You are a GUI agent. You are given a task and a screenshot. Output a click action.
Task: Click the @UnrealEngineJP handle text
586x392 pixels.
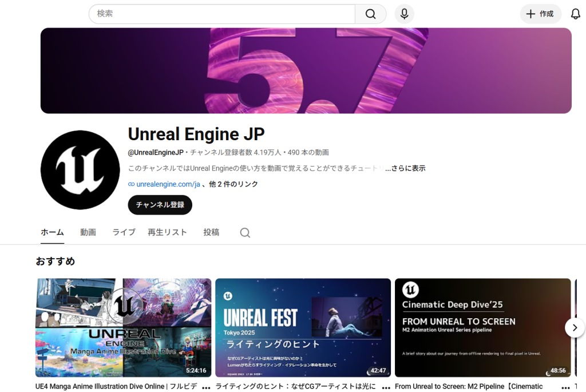tap(156, 152)
